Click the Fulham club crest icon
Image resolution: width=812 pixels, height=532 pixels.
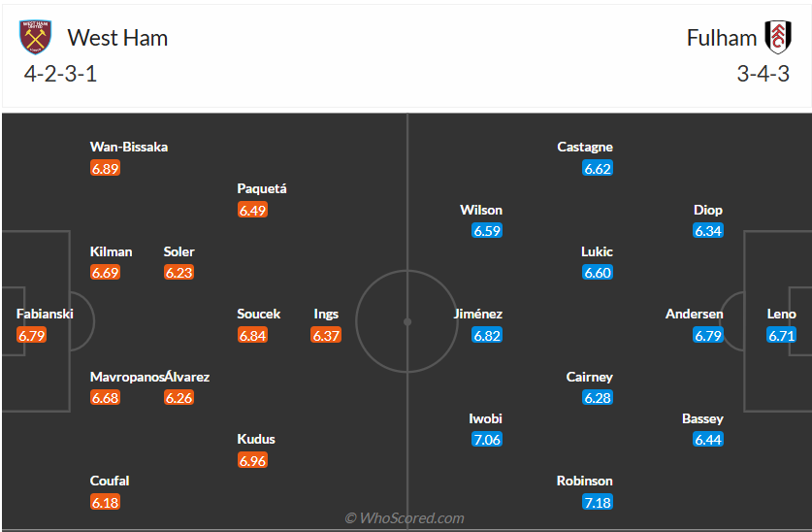pos(777,37)
